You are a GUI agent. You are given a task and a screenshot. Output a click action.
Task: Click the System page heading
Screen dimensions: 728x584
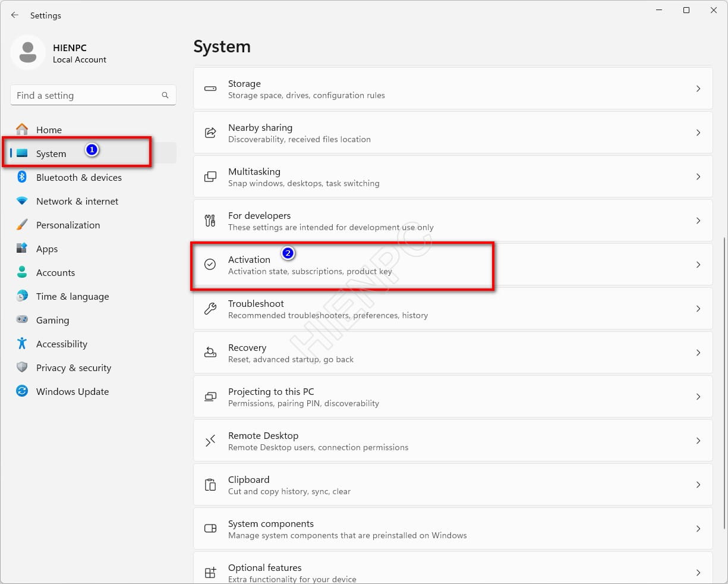coord(222,47)
